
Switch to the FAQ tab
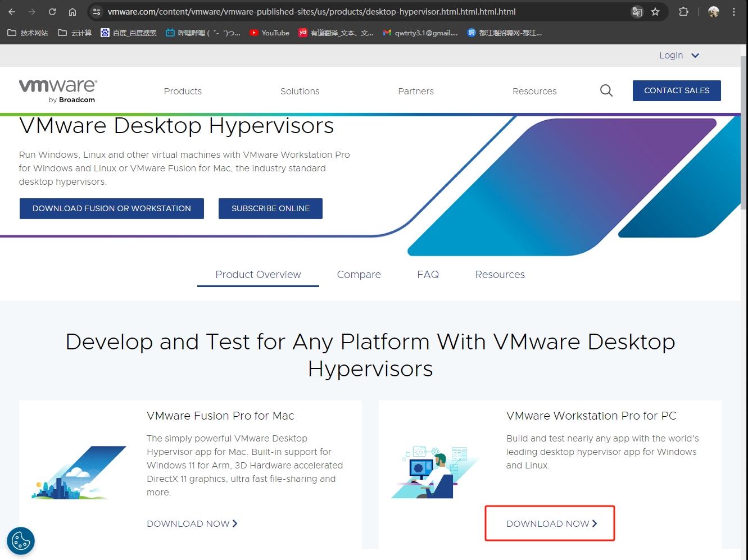[x=428, y=275]
